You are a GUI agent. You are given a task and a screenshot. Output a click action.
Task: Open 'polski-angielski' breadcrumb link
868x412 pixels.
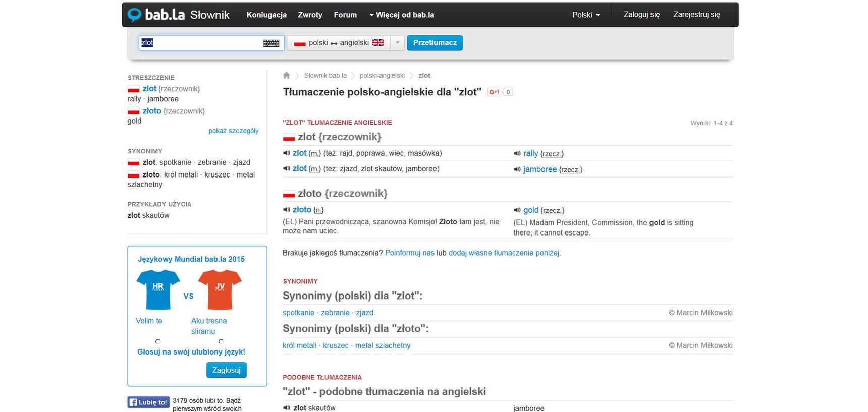(x=382, y=75)
